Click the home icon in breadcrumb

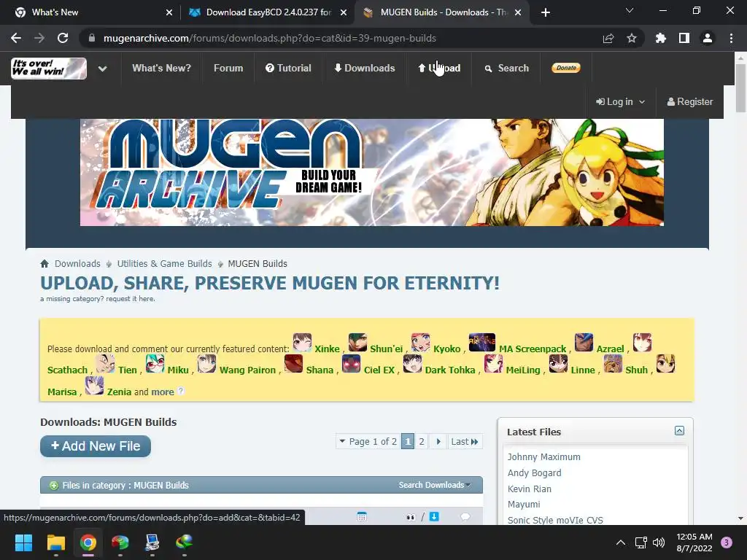pyautogui.click(x=44, y=263)
